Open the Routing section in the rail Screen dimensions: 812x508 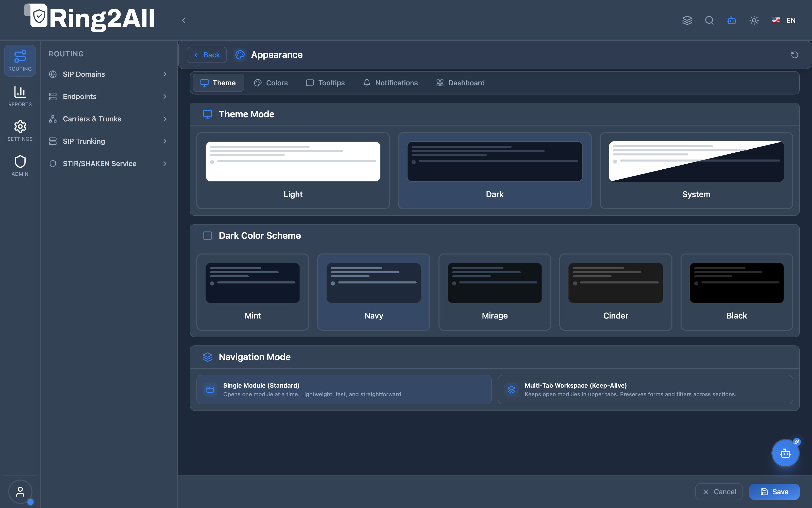click(20, 60)
